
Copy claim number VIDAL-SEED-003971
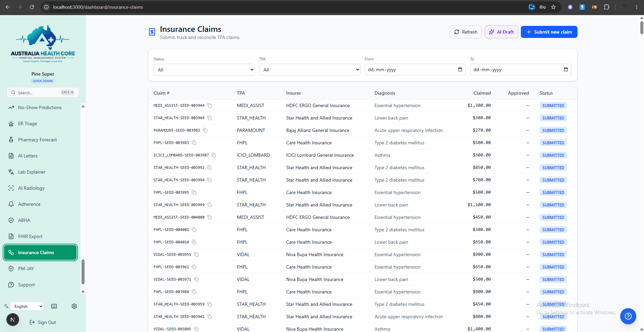196,279
